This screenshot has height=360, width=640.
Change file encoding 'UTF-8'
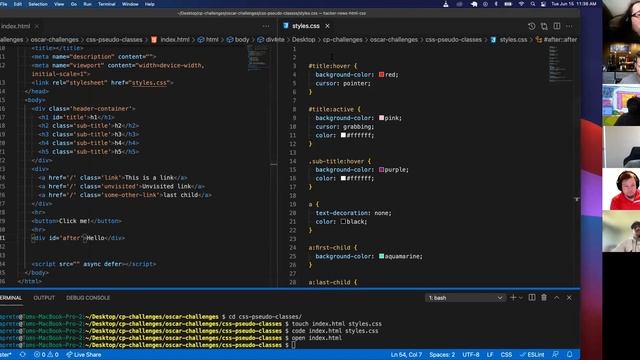[x=471, y=355]
